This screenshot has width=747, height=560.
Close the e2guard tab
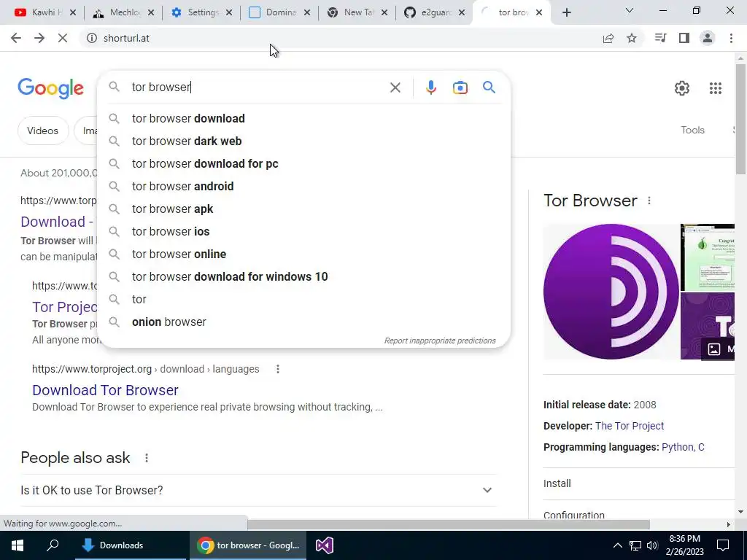[x=462, y=13]
